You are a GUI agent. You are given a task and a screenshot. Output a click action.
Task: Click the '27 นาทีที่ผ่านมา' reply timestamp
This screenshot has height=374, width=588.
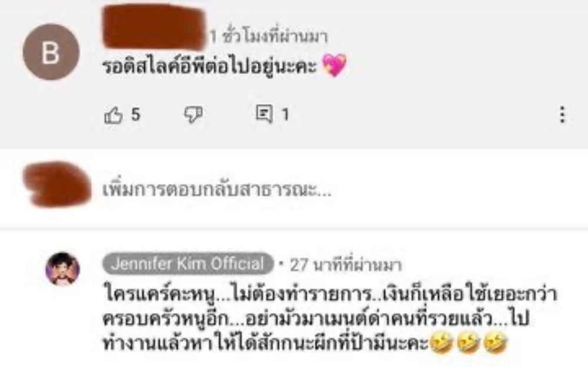coord(346,265)
